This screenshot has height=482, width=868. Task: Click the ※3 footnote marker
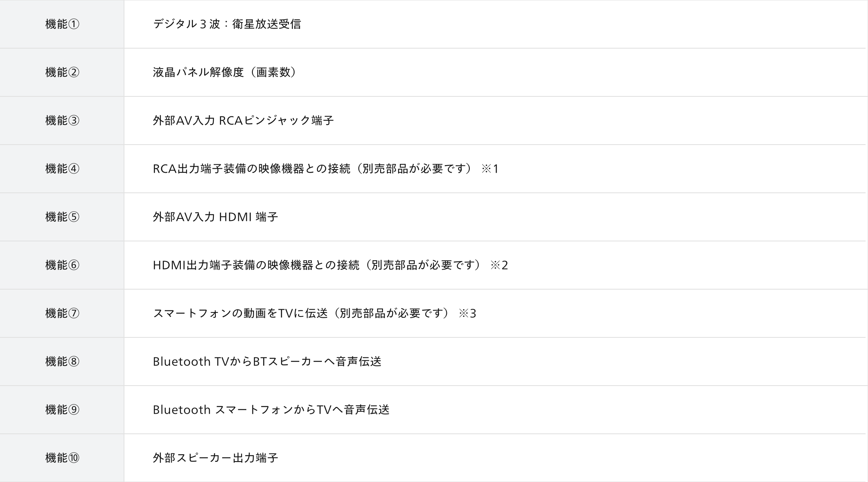point(467,313)
